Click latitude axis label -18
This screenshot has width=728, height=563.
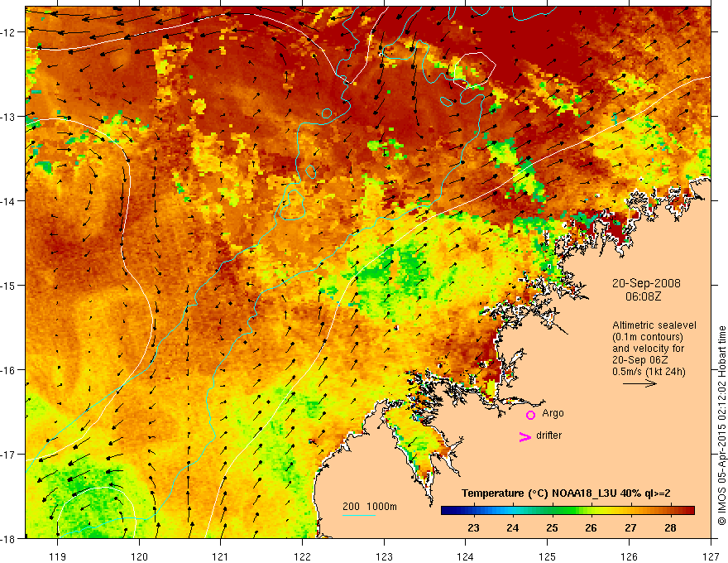[x=8, y=539]
